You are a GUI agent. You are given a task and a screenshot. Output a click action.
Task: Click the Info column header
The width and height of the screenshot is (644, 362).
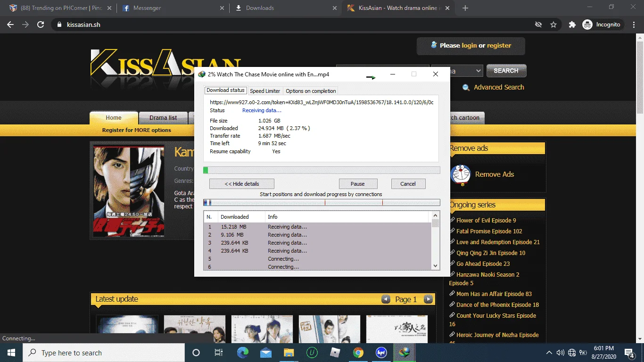click(347, 217)
